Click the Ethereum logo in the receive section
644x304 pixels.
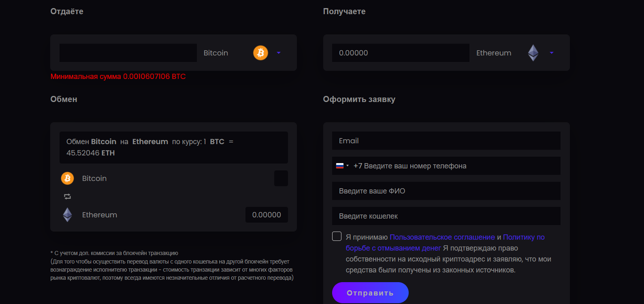click(533, 53)
